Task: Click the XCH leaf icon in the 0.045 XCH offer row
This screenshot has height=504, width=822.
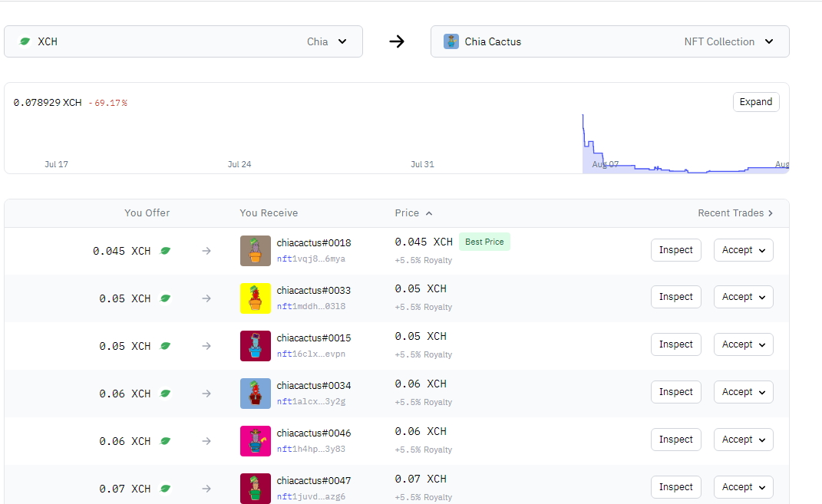Action: point(165,251)
